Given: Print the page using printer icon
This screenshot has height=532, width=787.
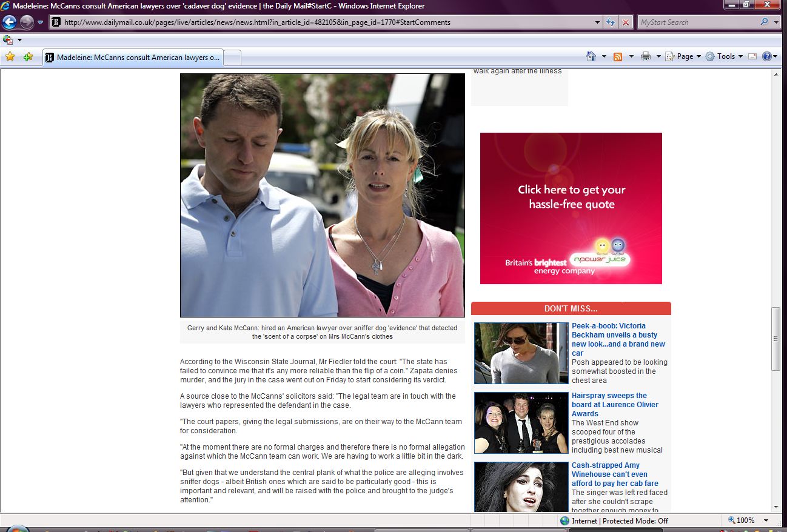Looking at the screenshot, I should 646,56.
